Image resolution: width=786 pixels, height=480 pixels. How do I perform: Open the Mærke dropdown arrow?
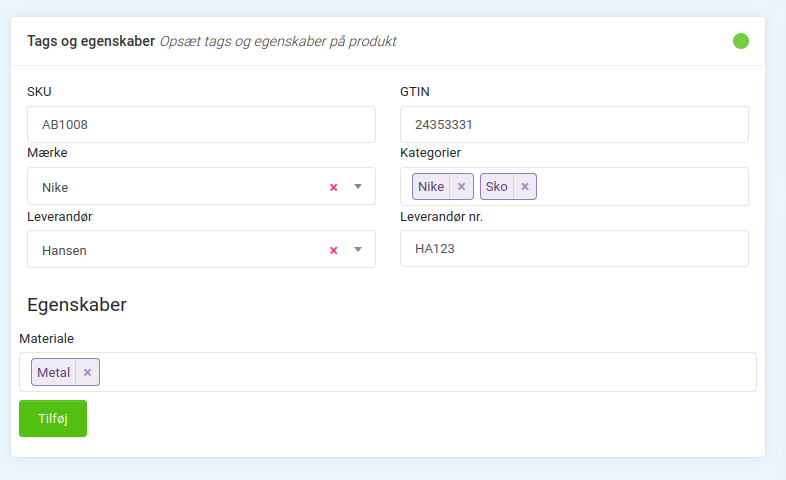coord(358,187)
